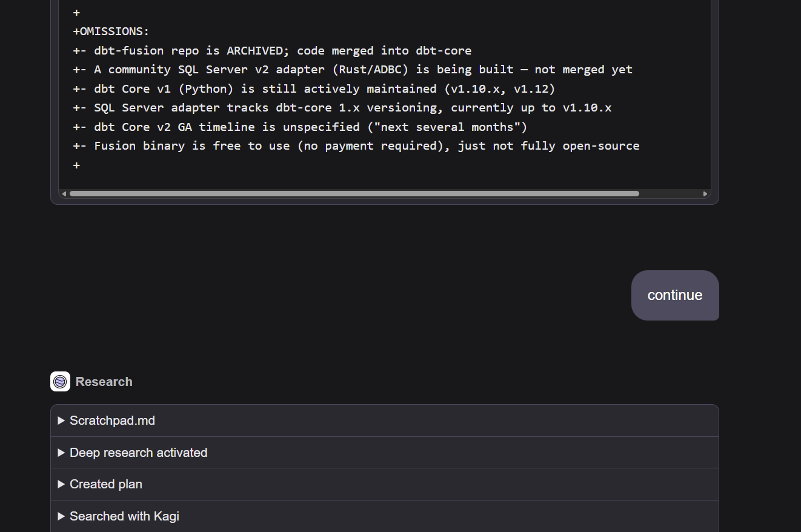This screenshot has width=801, height=532.
Task: Click the code block scroll-right arrow
Action: click(x=705, y=194)
